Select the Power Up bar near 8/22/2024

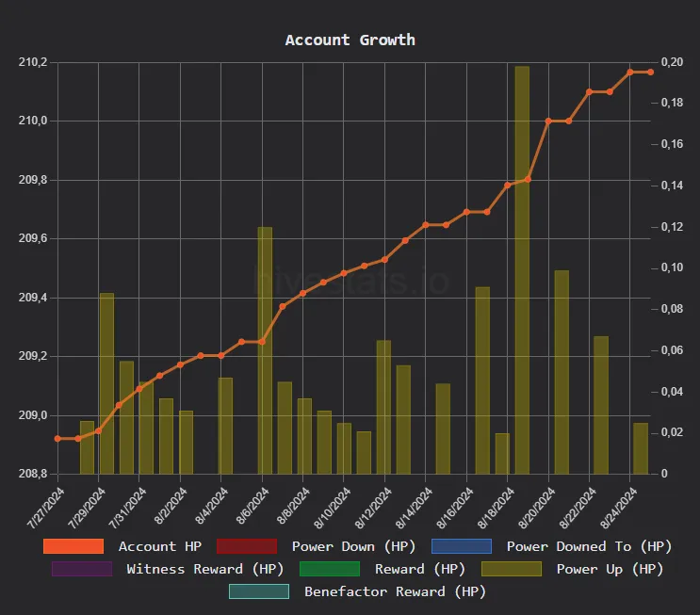point(601,405)
